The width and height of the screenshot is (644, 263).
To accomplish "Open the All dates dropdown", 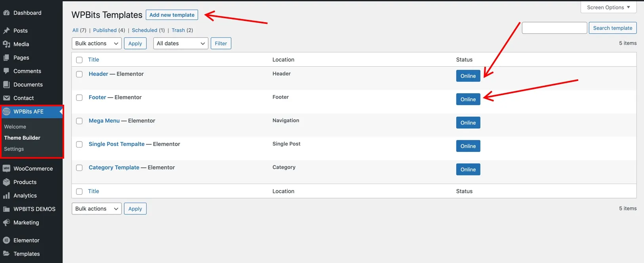I will click(181, 43).
